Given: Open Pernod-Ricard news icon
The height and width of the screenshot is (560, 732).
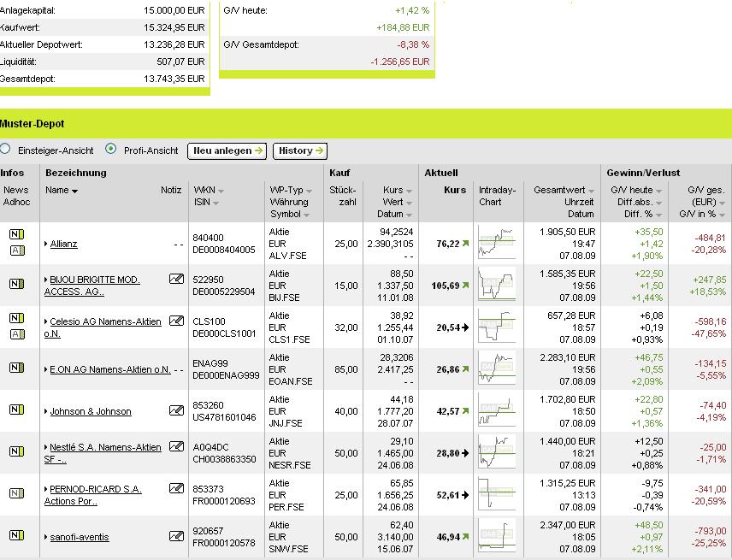Looking at the screenshot, I should (16, 493).
